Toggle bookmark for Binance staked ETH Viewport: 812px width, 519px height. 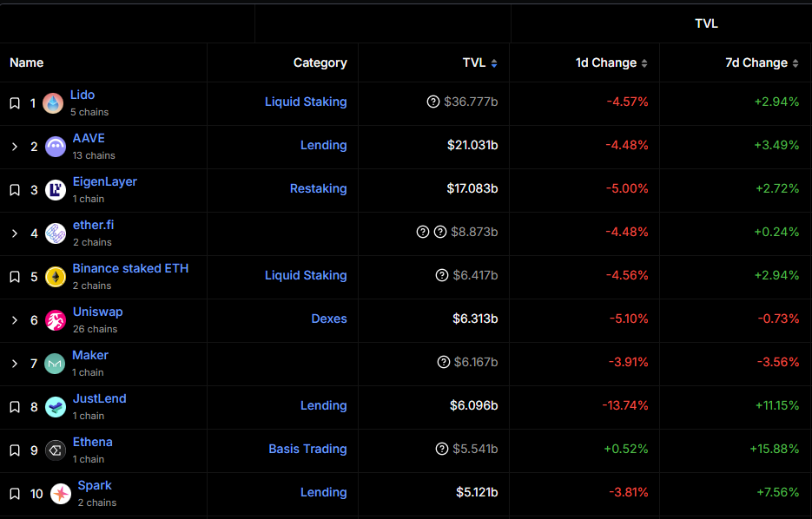coord(15,277)
